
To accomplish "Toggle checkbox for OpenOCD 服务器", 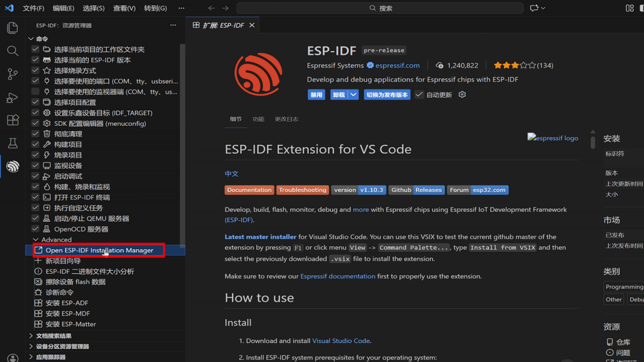I will pyautogui.click(x=35, y=229).
